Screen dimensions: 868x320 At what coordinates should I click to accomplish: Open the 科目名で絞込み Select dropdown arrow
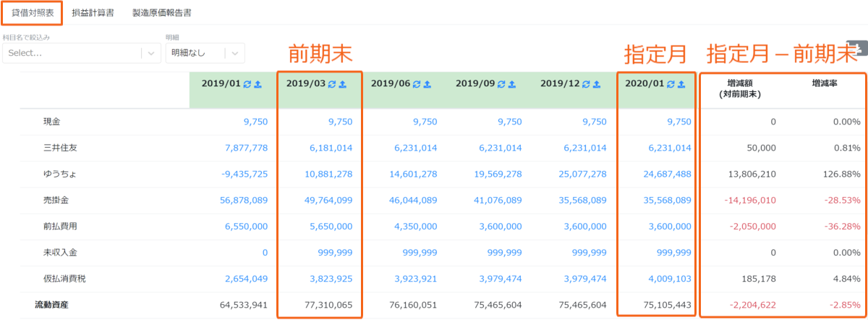pos(150,53)
